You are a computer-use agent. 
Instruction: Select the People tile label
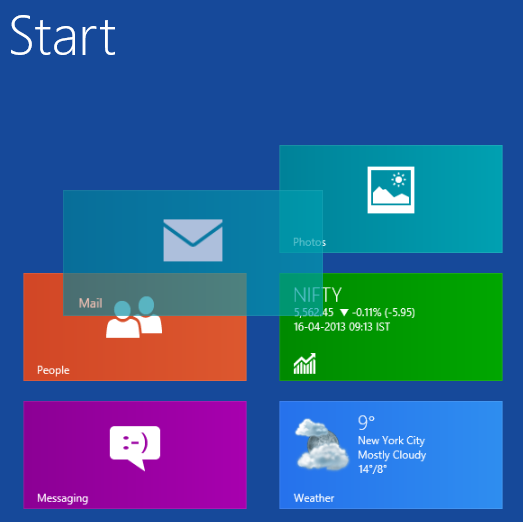[53, 370]
